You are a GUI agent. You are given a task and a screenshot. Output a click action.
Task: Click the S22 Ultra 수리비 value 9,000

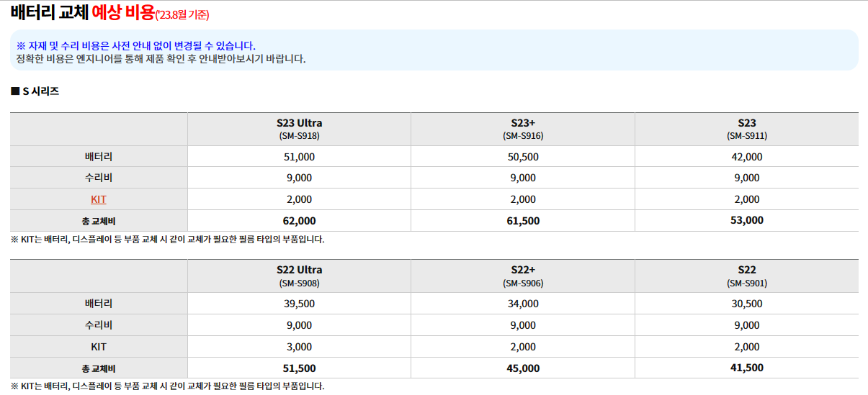point(300,325)
